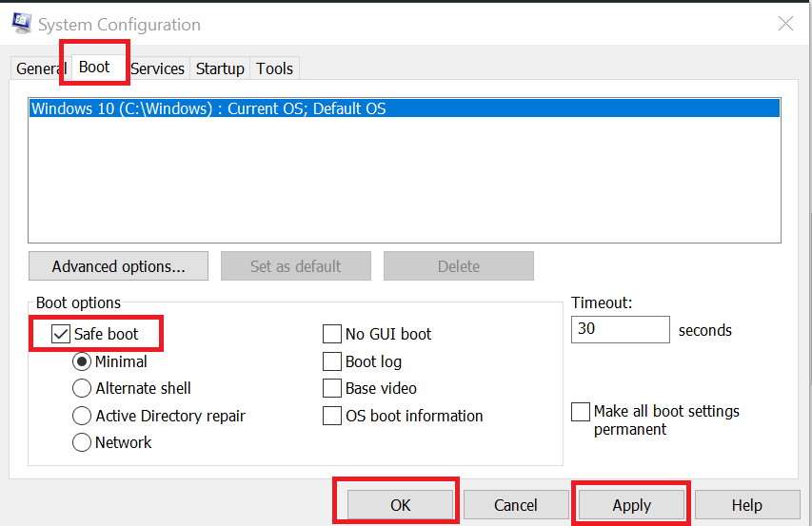Open Advanced options dialog
The width and height of the screenshot is (812, 526).
click(x=118, y=266)
